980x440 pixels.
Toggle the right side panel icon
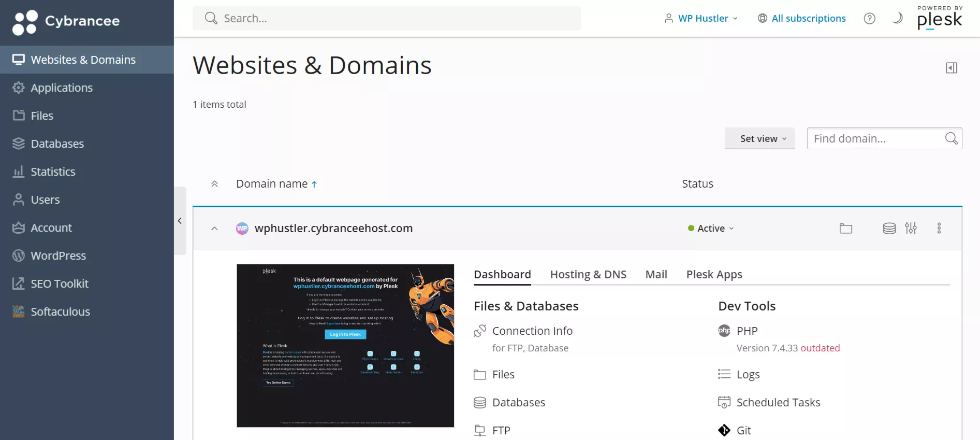[952, 68]
